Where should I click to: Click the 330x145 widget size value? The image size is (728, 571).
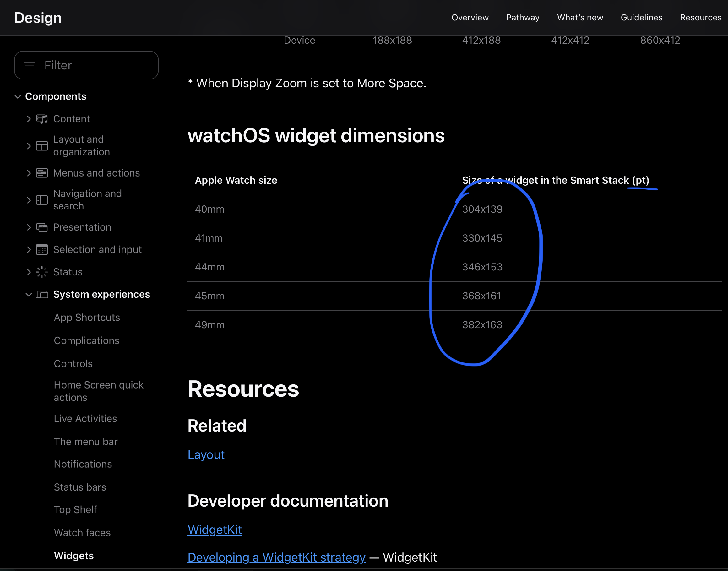pos(482,238)
